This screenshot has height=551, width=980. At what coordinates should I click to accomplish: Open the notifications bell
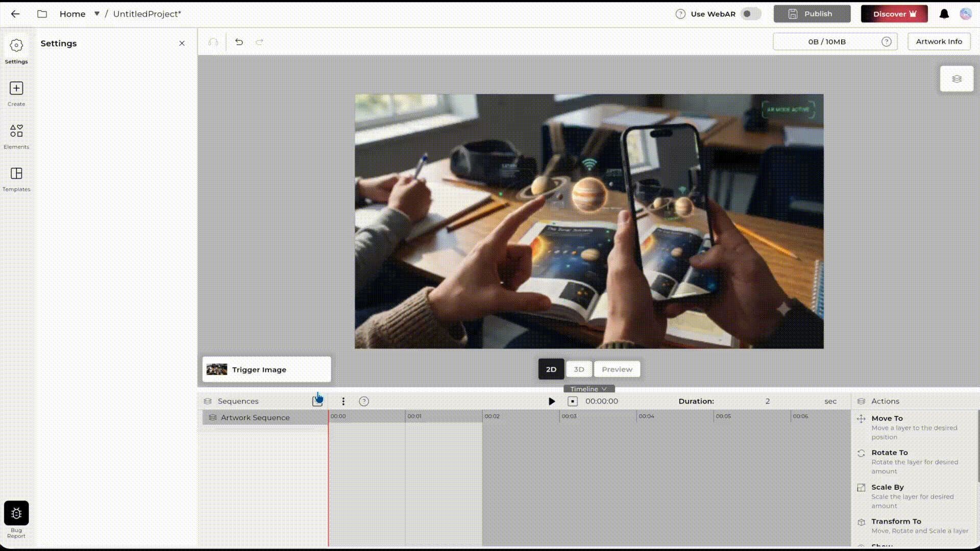pyautogui.click(x=944, y=14)
